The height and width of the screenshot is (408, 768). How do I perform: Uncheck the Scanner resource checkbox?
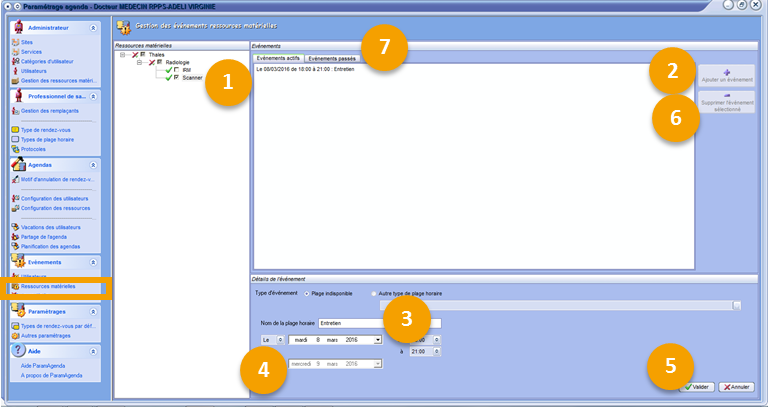[176, 77]
